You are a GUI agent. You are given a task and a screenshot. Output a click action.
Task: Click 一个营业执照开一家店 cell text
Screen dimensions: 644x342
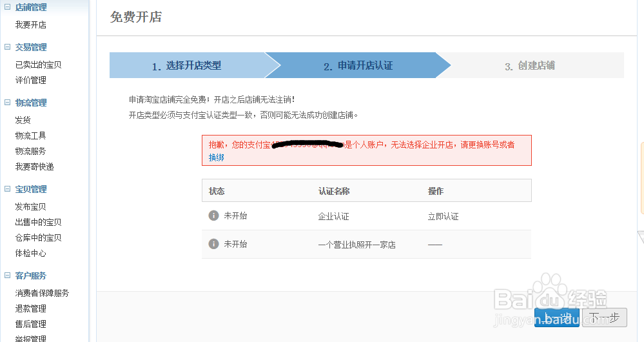click(357, 245)
